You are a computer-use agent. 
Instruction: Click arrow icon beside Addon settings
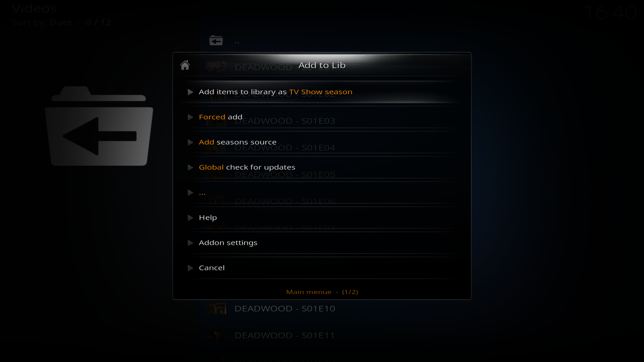click(x=190, y=243)
